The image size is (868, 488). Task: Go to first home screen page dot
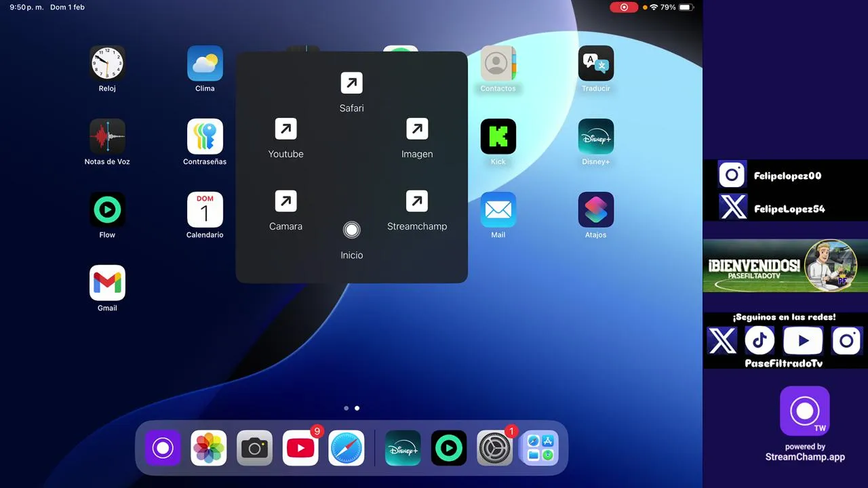pyautogui.click(x=347, y=409)
